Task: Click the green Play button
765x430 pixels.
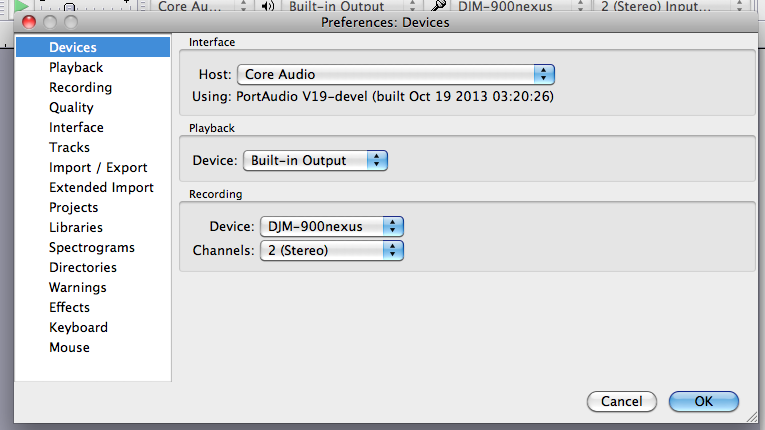Action: pos(21,6)
